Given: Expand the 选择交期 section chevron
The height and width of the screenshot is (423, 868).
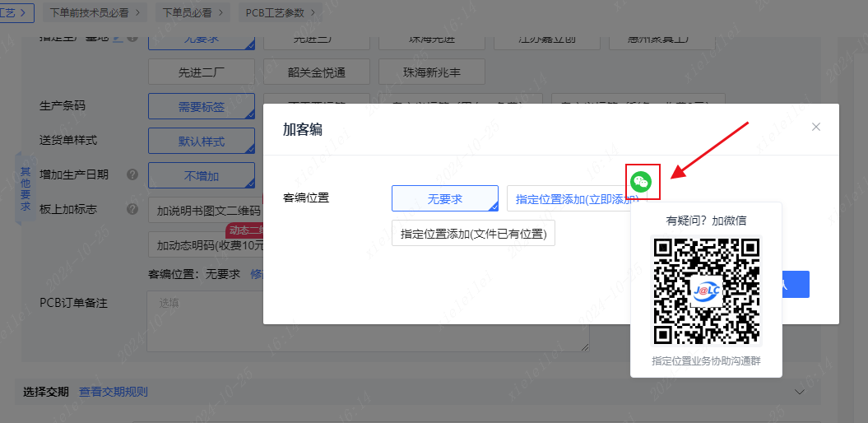Looking at the screenshot, I should coord(800,392).
